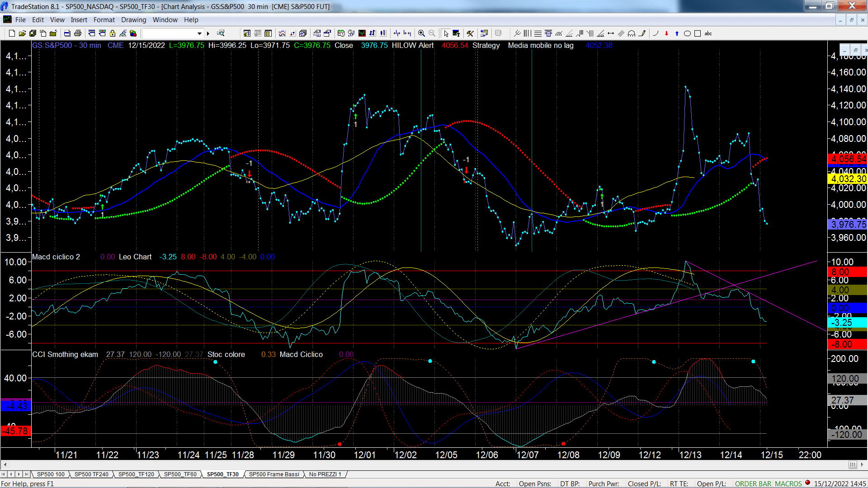Image resolution: width=868 pixels, height=488 pixels.
Task: Select the trendline pencil drawing tool
Action: click(x=642, y=33)
